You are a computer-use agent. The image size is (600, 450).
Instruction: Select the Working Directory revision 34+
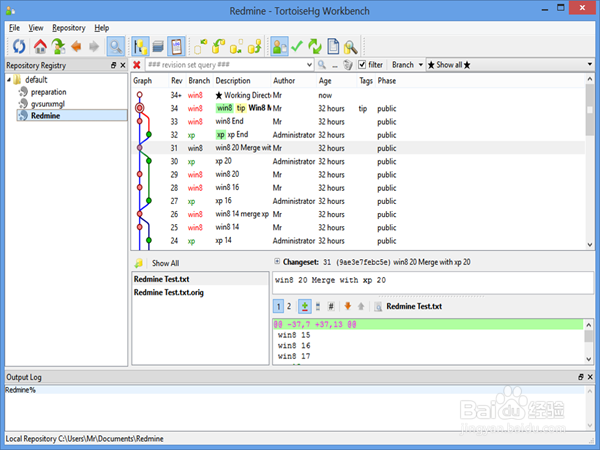[358, 95]
